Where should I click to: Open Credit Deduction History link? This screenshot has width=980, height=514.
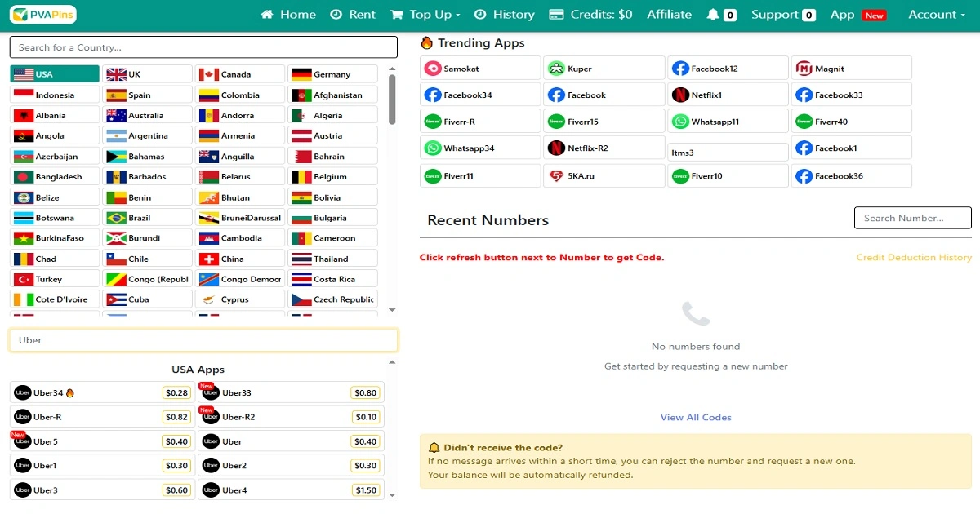[x=914, y=257]
